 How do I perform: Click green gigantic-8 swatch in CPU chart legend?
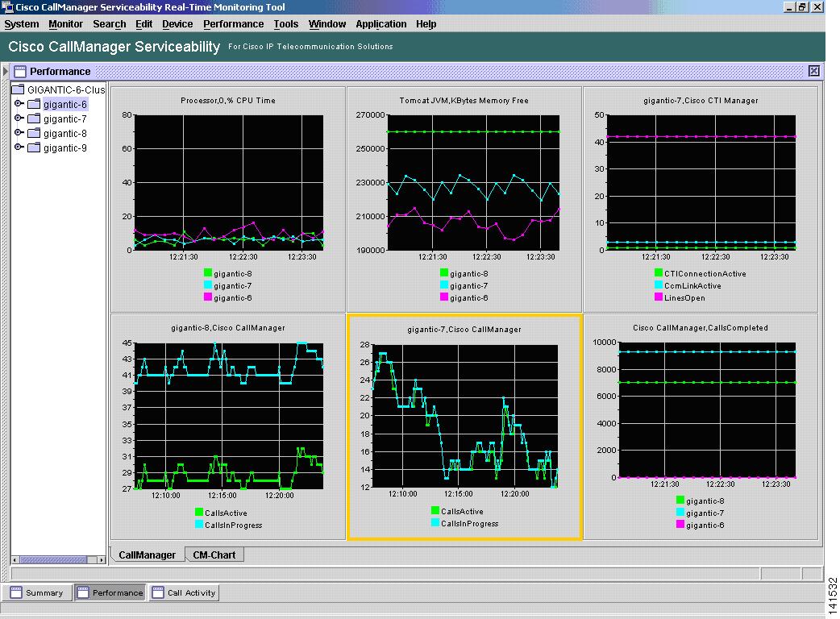(208, 272)
